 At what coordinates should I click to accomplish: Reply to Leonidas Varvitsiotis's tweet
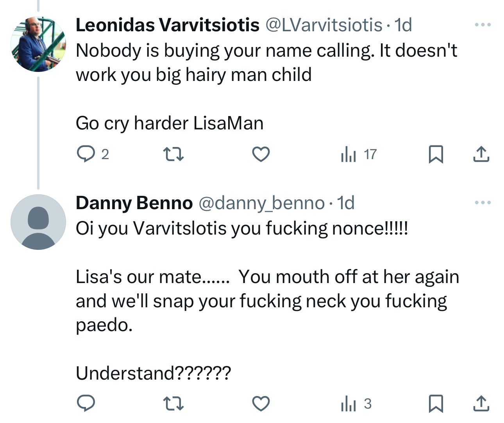tap(86, 154)
